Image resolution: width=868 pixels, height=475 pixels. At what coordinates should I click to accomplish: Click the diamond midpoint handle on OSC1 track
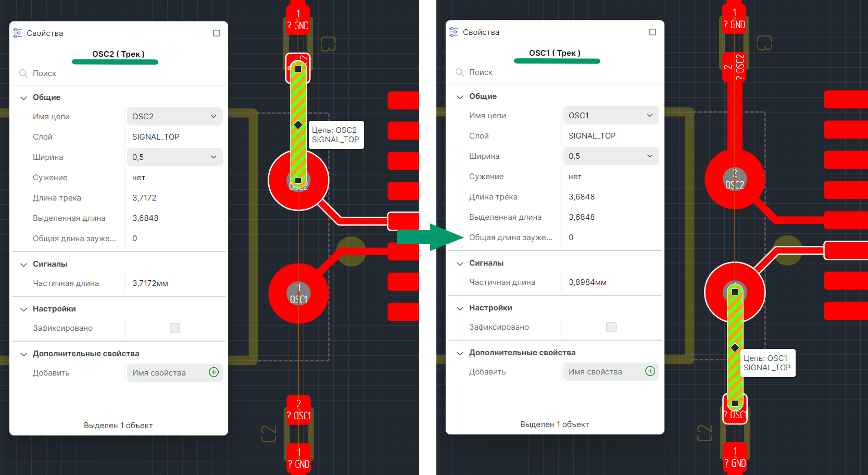click(735, 347)
